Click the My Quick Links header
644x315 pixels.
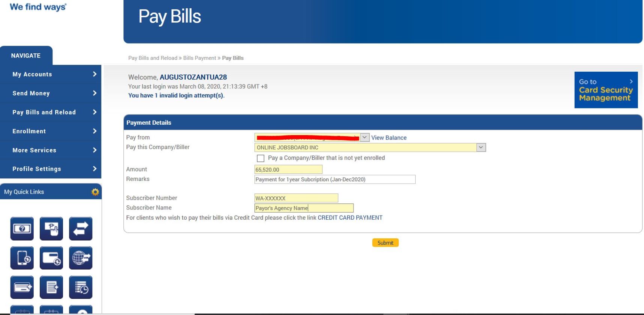point(51,192)
